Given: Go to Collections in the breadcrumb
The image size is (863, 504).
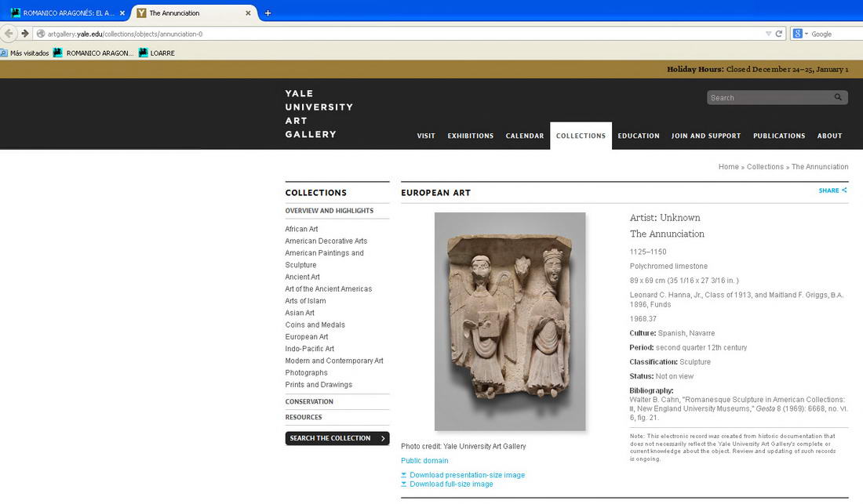Looking at the screenshot, I should (765, 166).
